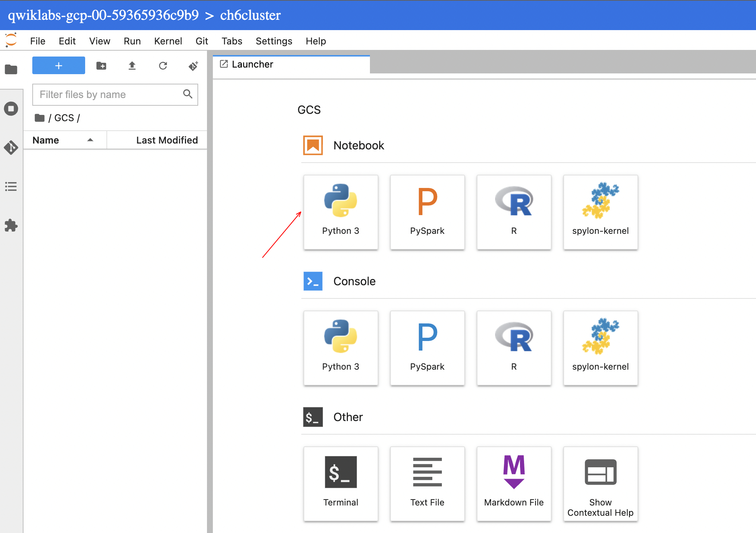This screenshot has height=533, width=756.
Task: Open the Running Terminals and Kernels panel
Action: (x=11, y=109)
